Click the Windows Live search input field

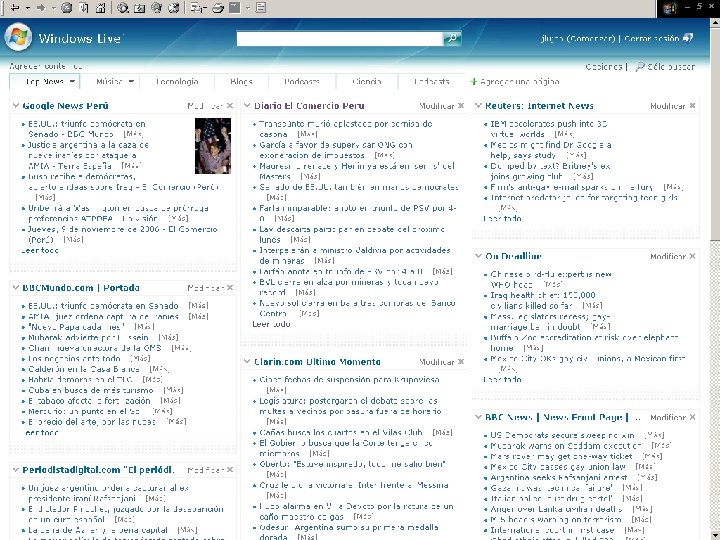pyautogui.click(x=340, y=39)
